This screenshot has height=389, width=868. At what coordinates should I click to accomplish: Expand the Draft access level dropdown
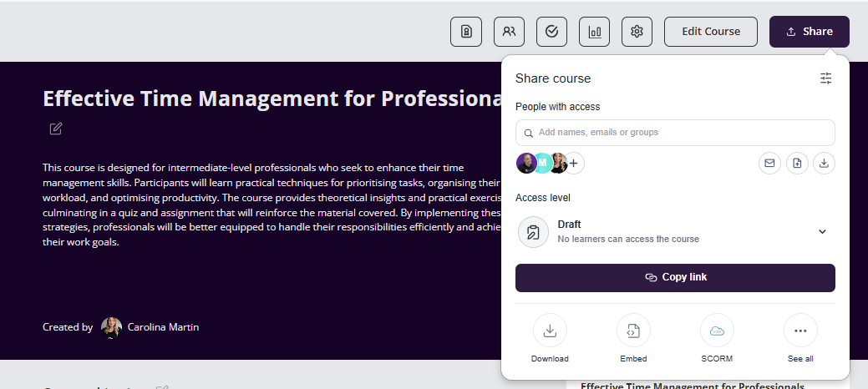click(x=822, y=232)
